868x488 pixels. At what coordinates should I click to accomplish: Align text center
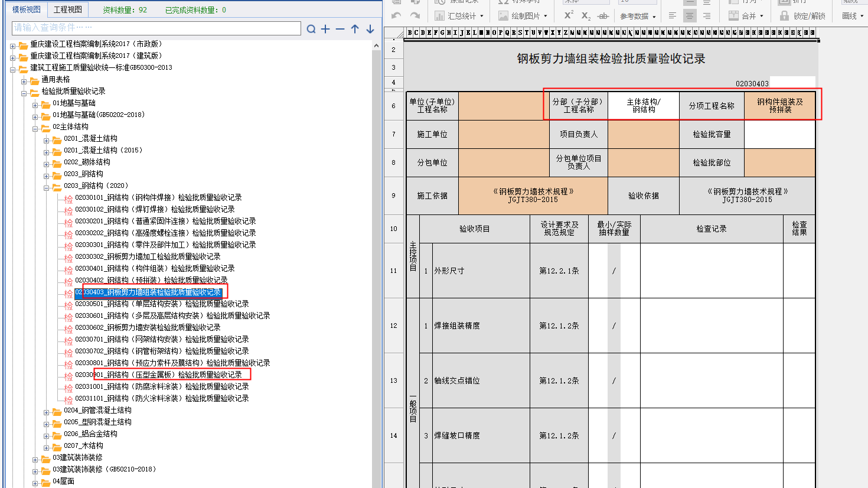point(690,15)
